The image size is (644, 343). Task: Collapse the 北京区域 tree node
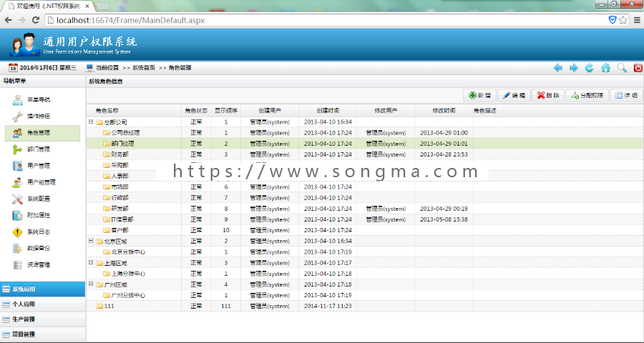[x=91, y=241]
